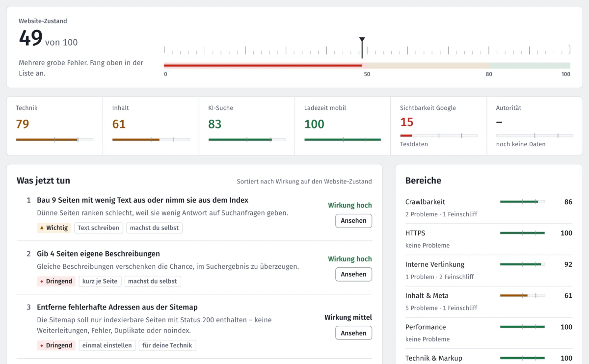Click the "kurz je Seite" tag
The height and width of the screenshot is (364, 589).
point(100,281)
